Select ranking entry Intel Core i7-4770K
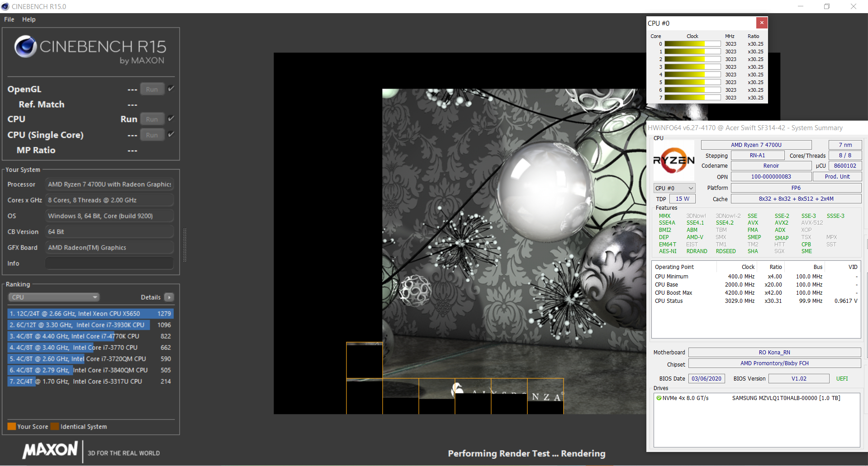 click(90, 336)
